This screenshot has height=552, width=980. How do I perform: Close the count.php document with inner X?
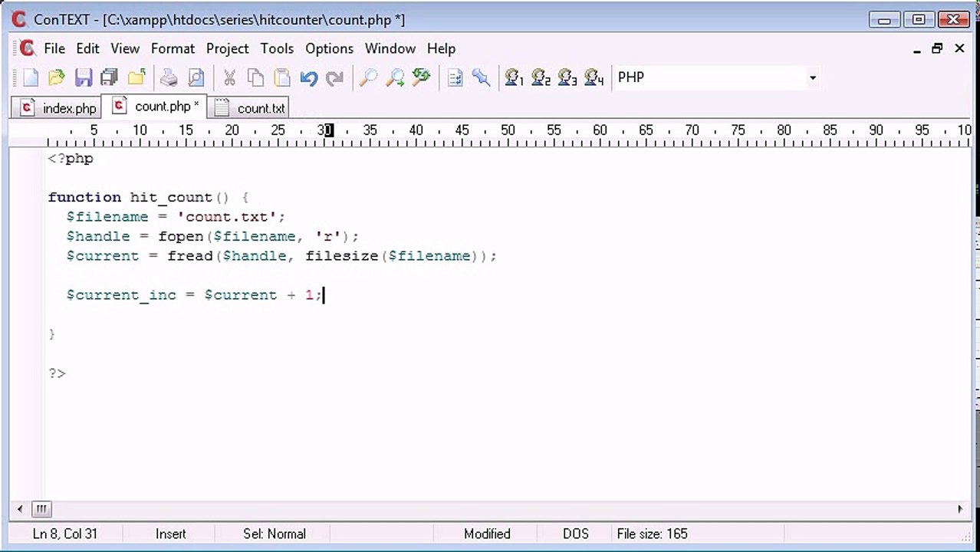[959, 48]
